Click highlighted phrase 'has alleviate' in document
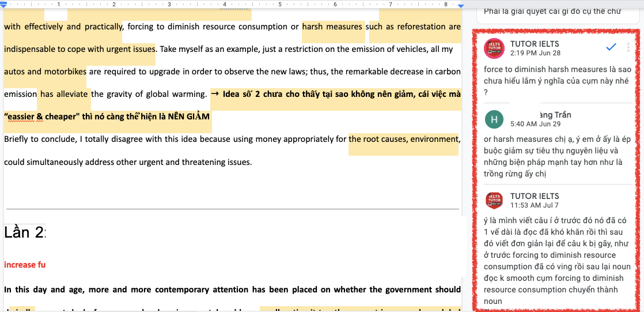644x312 pixels. (64, 95)
